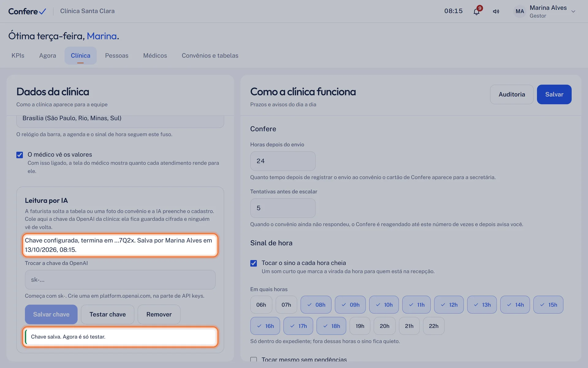Deselect the 17h hour chip
This screenshot has width=588, height=368.
click(298, 326)
